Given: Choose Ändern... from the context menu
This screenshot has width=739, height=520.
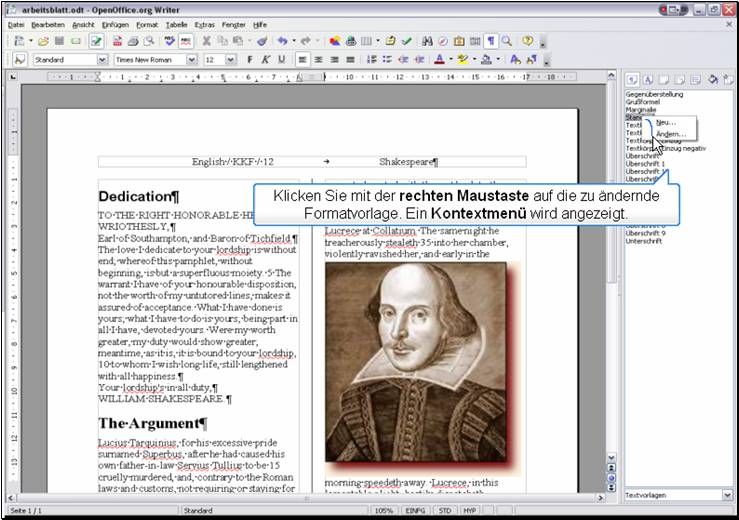Looking at the screenshot, I should click(671, 133).
